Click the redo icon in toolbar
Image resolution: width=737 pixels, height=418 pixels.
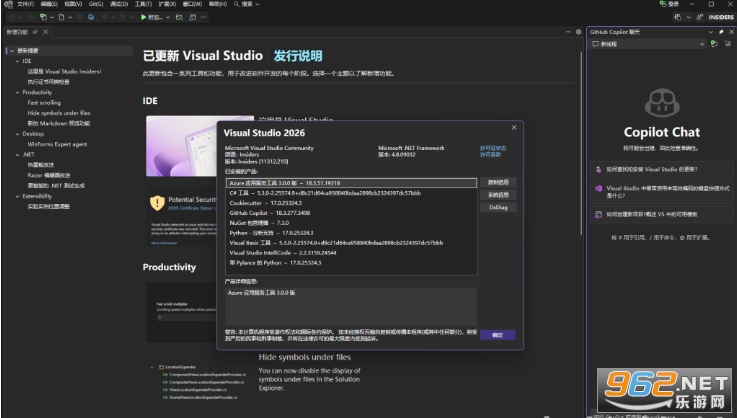[122, 17]
